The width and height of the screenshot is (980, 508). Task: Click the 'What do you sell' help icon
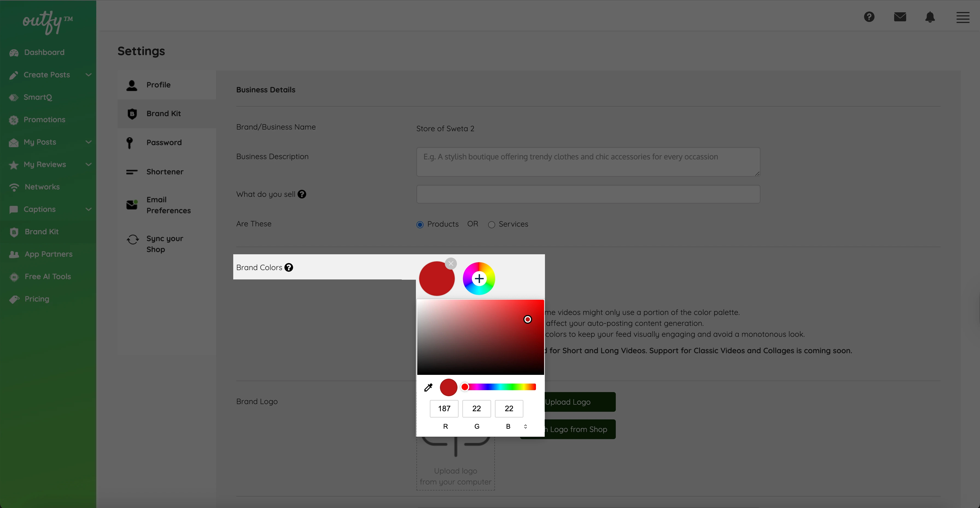point(302,194)
